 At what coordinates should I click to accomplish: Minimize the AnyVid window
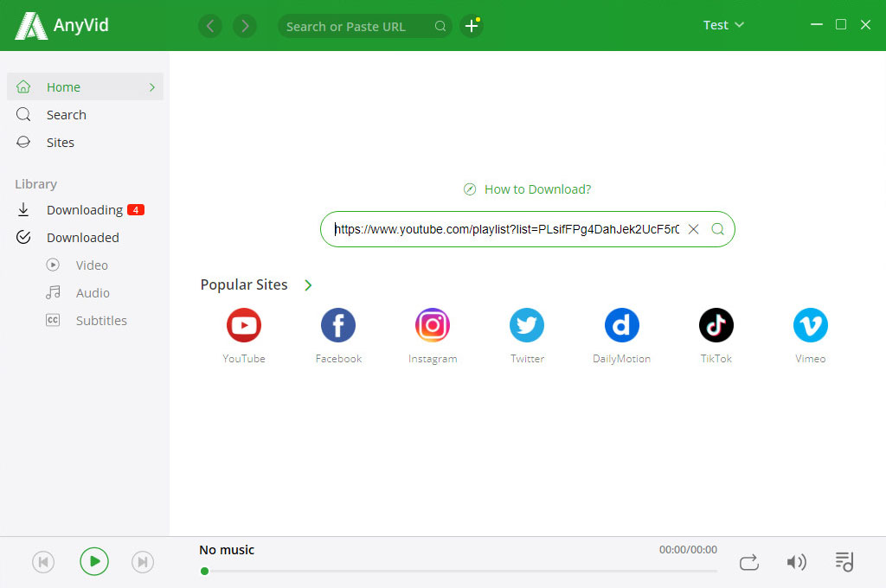tap(817, 25)
